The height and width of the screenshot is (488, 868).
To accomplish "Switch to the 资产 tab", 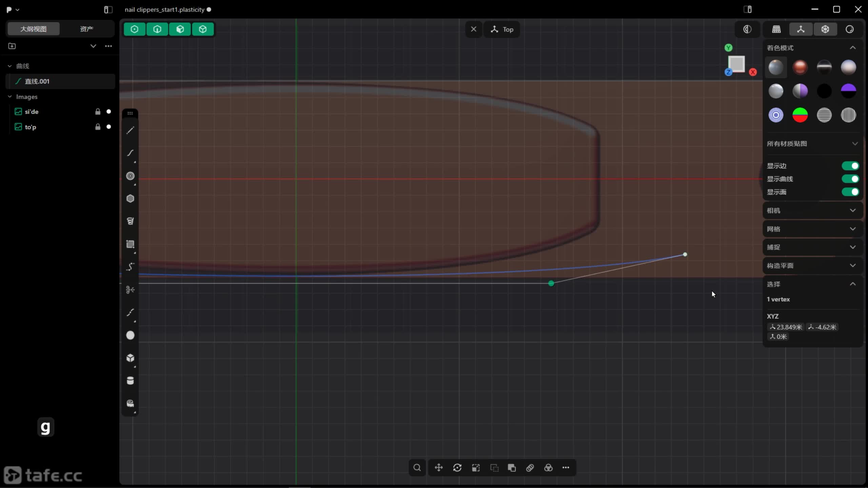I will click(86, 29).
